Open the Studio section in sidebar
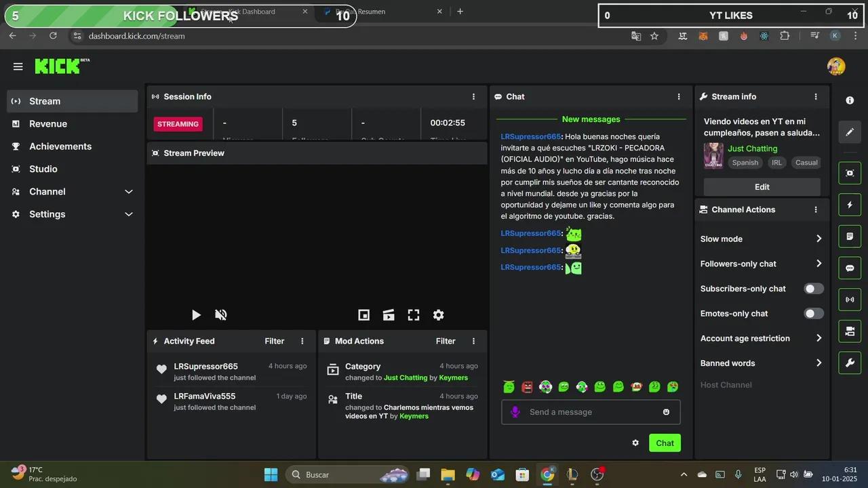The image size is (868, 488). tap(43, 169)
